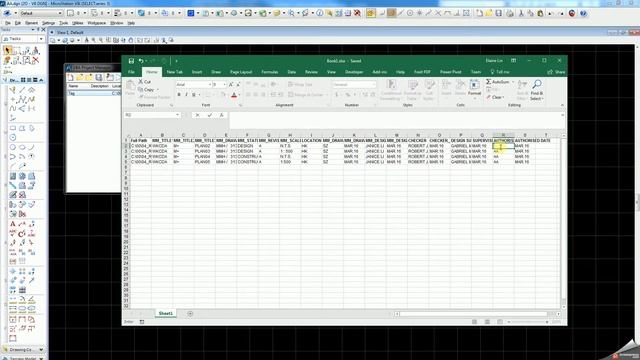
Task: Click the Increase Font Size icon in Excel
Action: [x=231, y=84]
